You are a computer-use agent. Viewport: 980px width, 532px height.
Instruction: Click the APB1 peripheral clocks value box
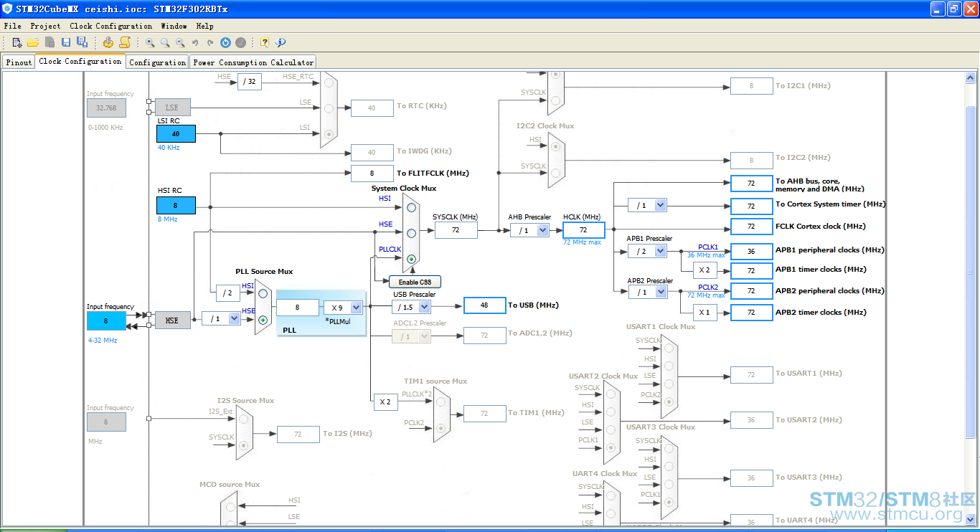[x=751, y=252]
